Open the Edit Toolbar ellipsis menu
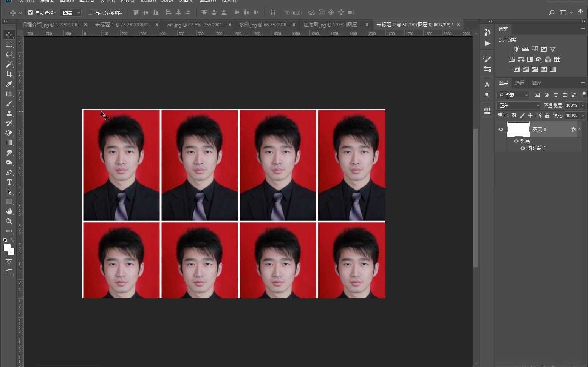Viewport: 588px width, 367px height. (9, 231)
